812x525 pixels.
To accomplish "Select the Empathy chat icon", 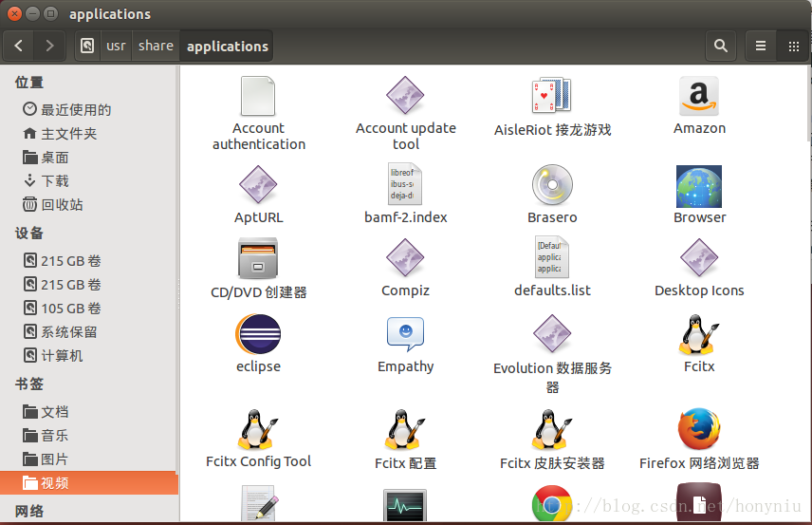I will (405, 334).
